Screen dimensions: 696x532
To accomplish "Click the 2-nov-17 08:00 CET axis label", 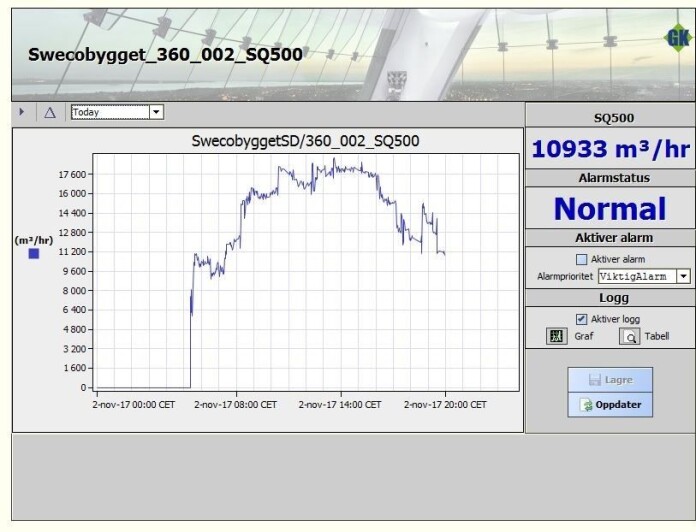I will [235, 405].
